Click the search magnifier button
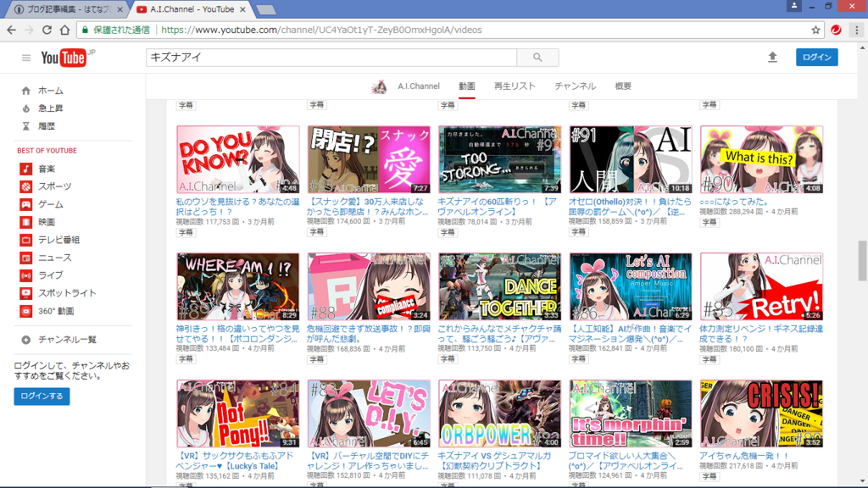868x488 pixels. (537, 58)
